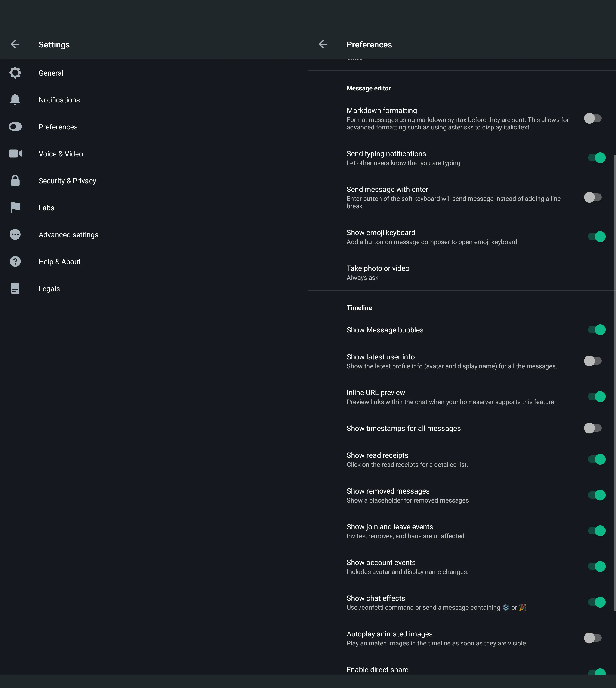Screen dimensions: 616x688
Task: Click the Labs flag icon
Action: [x=15, y=208]
